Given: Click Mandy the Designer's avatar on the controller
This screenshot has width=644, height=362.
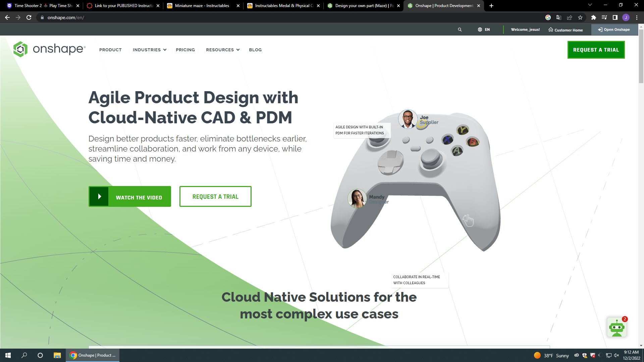Looking at the screenshot, I should [357, 198].
